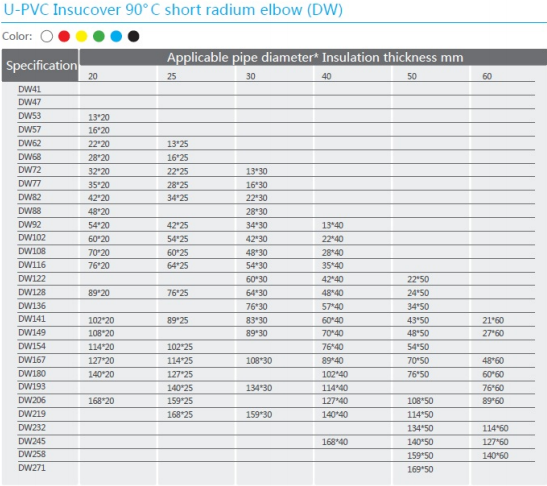Select the black color swatch

pyautogui.click(x=134, y=36)
